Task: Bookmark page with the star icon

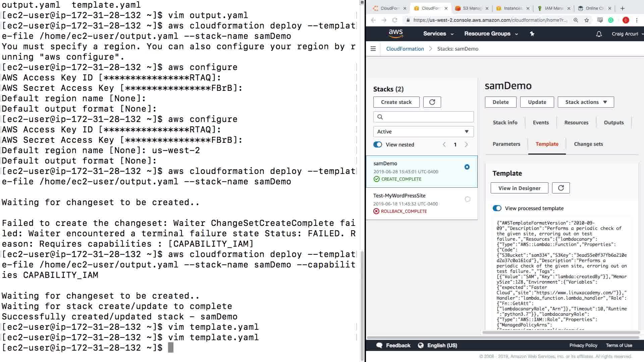Action: pos(587,20)
